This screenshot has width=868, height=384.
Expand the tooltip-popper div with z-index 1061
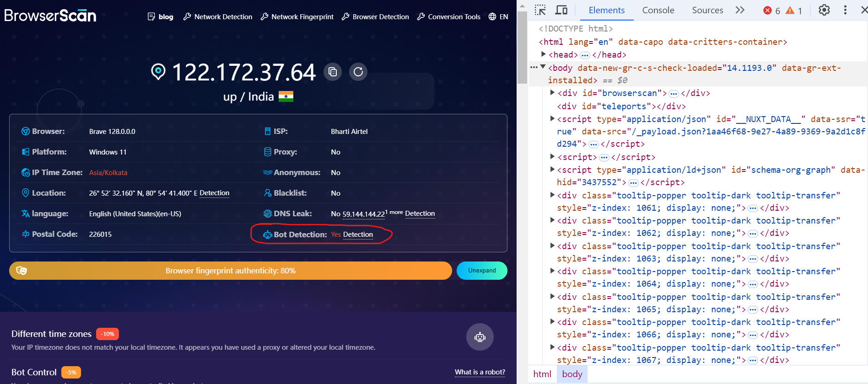click(552, 195)
